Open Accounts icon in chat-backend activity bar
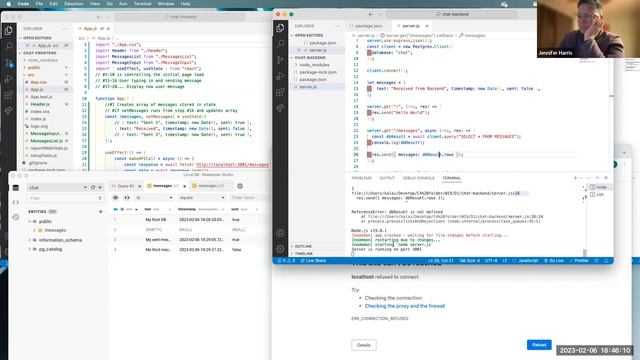Image resolution: width=640 pixels, height=360 pixels. 280,233
